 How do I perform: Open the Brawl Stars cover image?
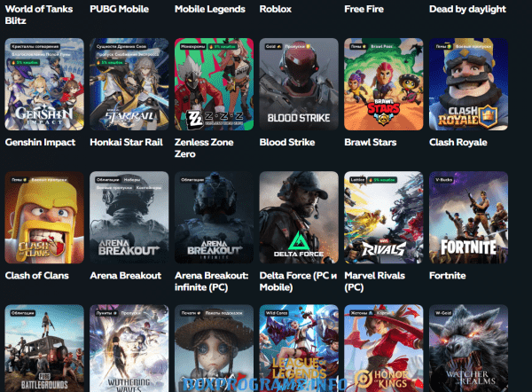[383, 84]
